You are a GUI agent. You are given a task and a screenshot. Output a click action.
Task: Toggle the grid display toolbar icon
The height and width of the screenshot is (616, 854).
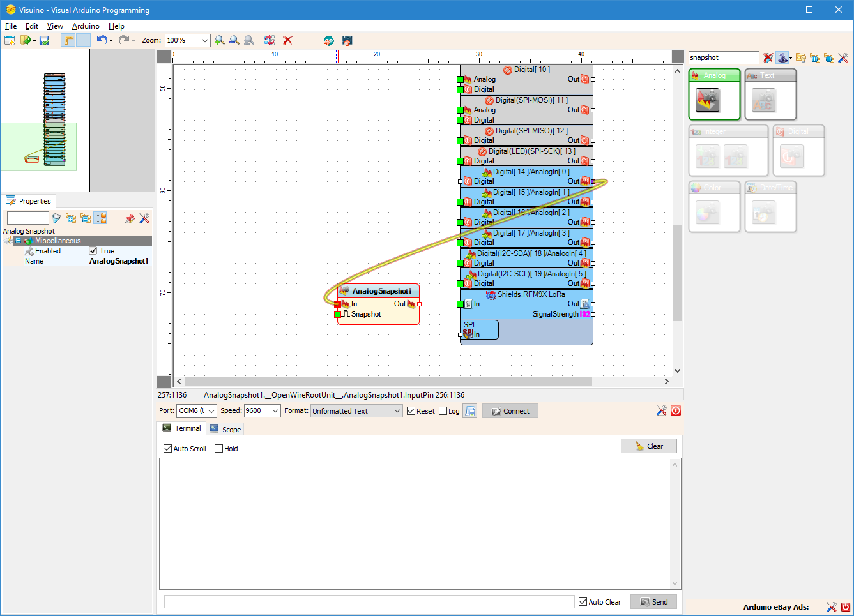point(84,40)
